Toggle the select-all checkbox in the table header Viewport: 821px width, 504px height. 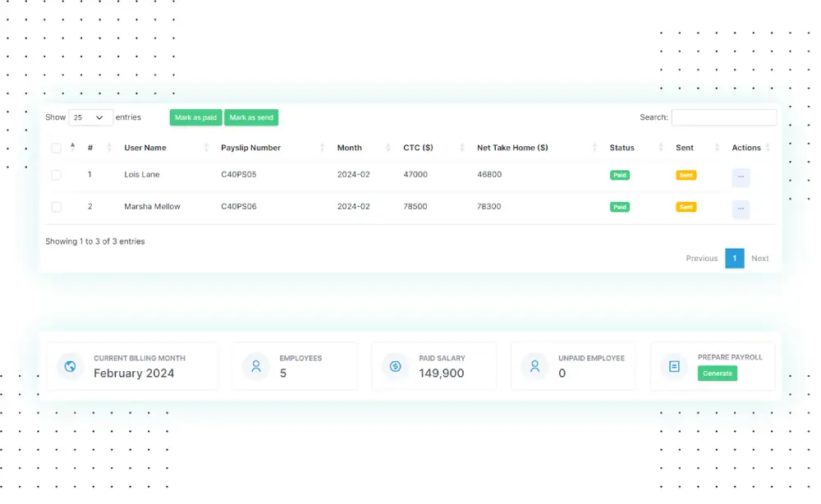point(56,148)
